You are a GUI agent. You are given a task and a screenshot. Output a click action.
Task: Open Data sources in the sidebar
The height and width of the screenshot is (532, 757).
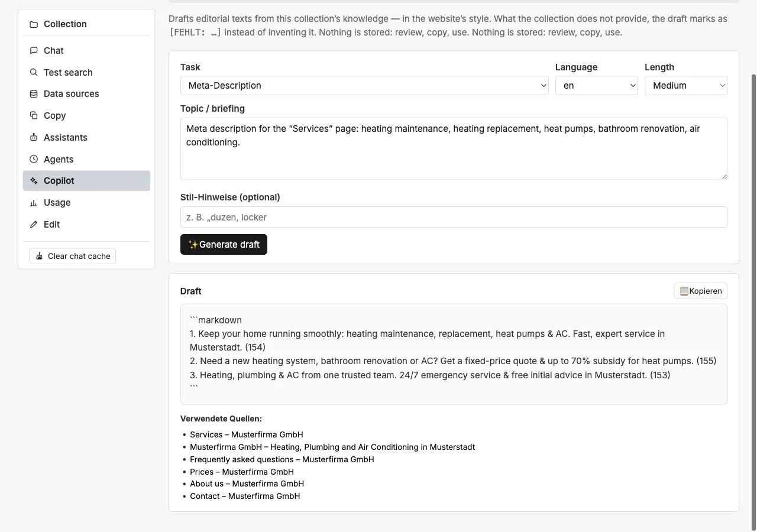tap(86, 94)
